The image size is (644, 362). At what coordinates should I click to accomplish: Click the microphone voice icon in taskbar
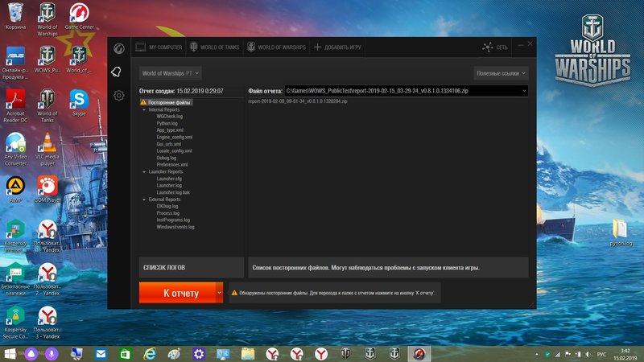(52, 354)
